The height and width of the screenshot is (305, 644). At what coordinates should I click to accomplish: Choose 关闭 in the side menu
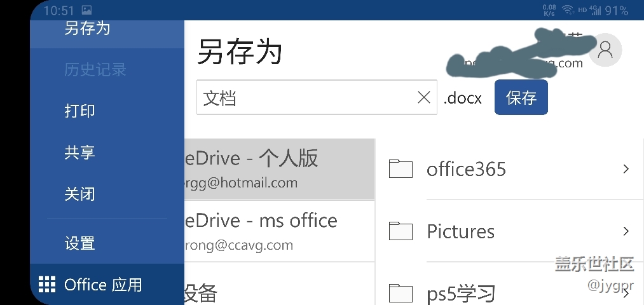pyautogui.click(x=79, y=194)
